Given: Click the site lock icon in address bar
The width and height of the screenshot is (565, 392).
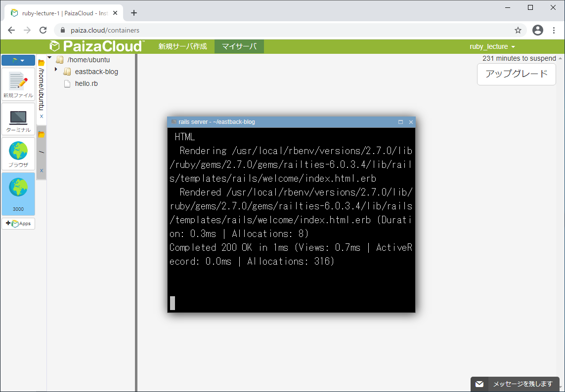Looking at the screenshot, I should click(62, 30).
